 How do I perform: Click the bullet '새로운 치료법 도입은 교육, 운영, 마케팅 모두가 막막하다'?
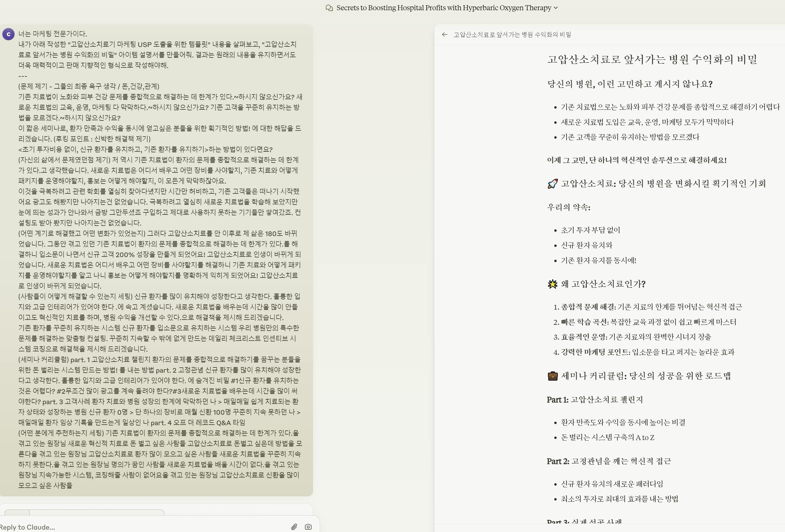[647, 122]
